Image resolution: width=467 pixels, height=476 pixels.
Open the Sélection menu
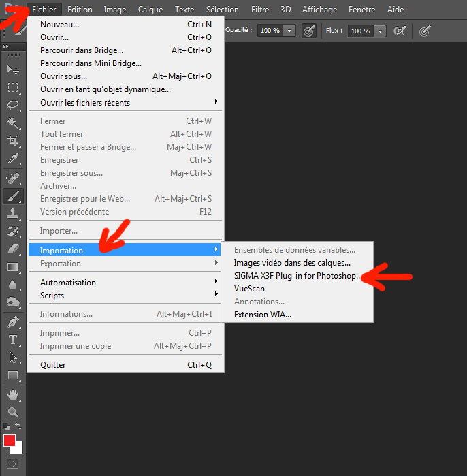(222, 10)
